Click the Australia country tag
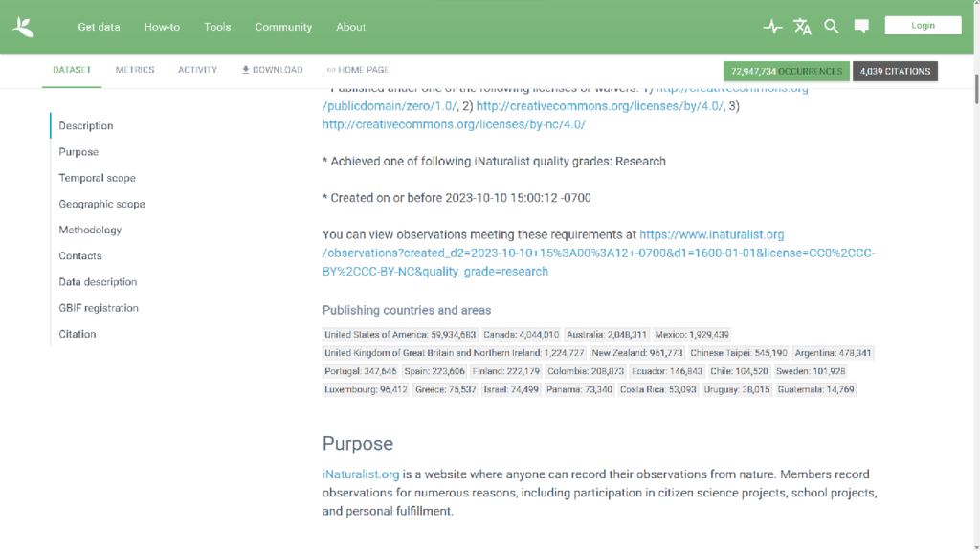 [607, 335]
